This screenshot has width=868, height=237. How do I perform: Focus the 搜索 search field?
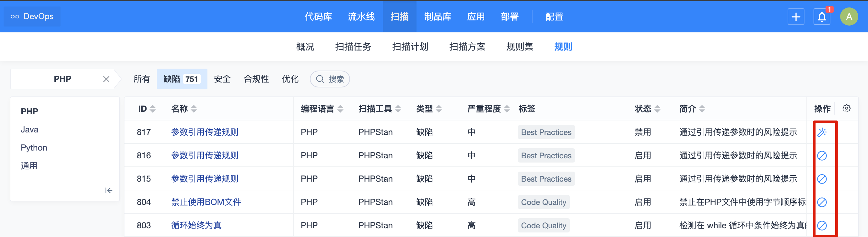(x=330, y=79)
